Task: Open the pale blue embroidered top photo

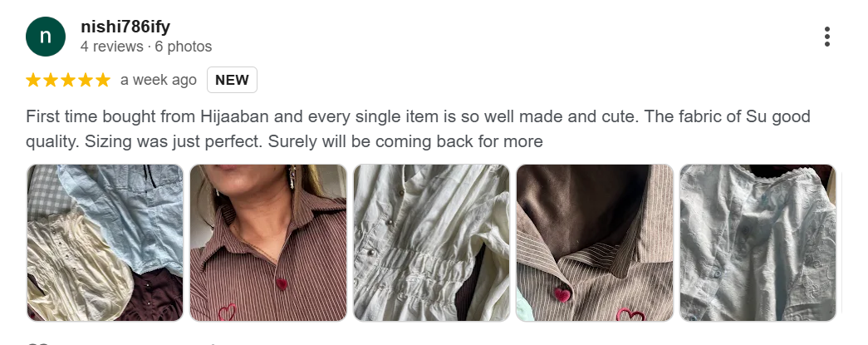Action: tap(758, 243)
